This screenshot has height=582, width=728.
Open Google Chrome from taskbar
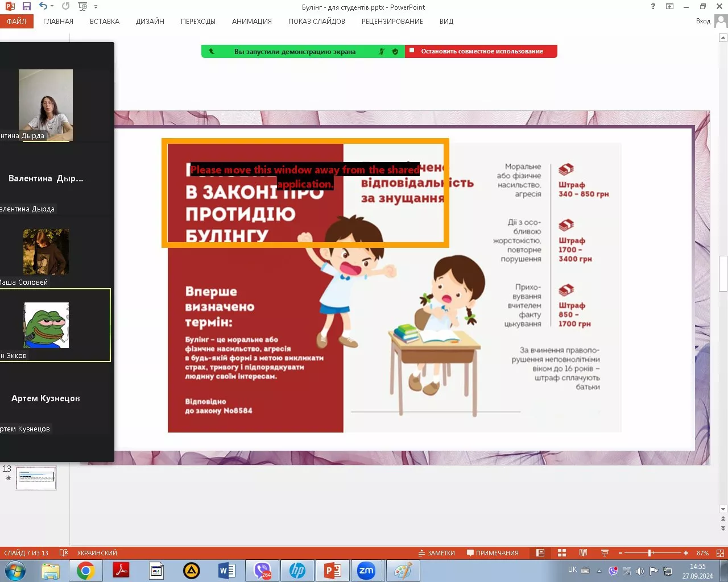click(x=86, y=571)
